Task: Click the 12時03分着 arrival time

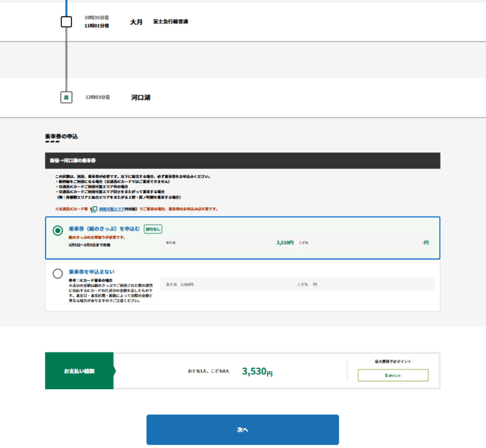Action: point(97,97)
